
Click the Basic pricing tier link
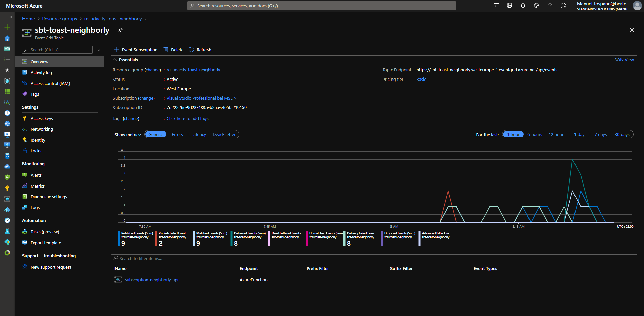[421, 80]
